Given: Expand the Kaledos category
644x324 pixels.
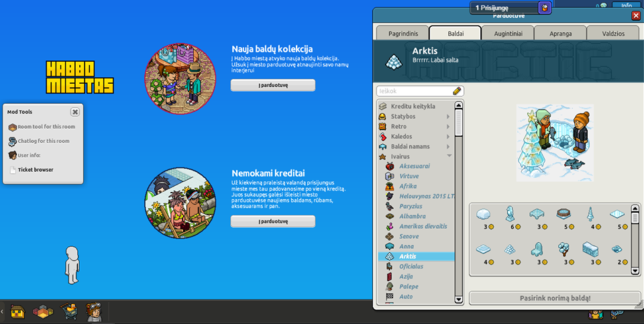Looking at the screenshot, I should click(x=415, y=136).
